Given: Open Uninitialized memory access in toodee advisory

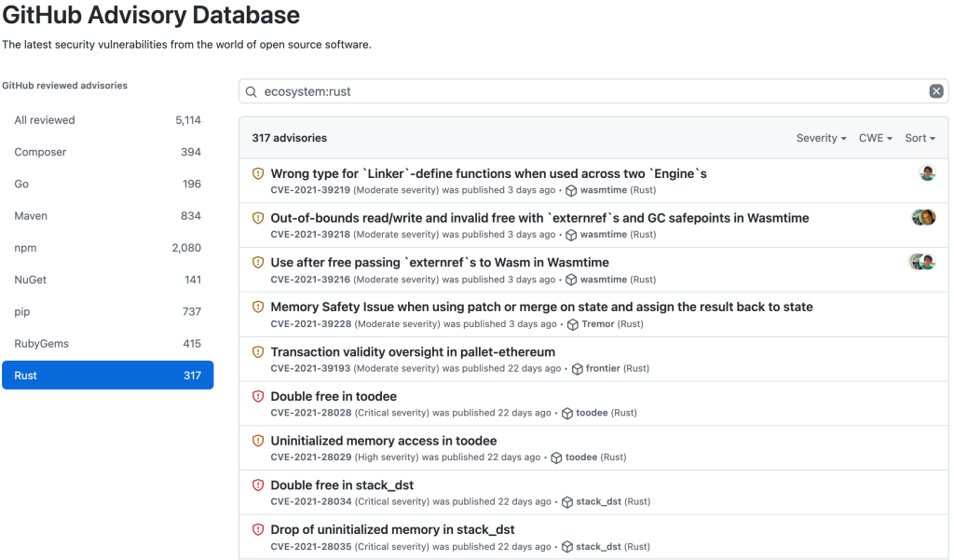Looking at the screenshot, I should (x=383, y=441).
